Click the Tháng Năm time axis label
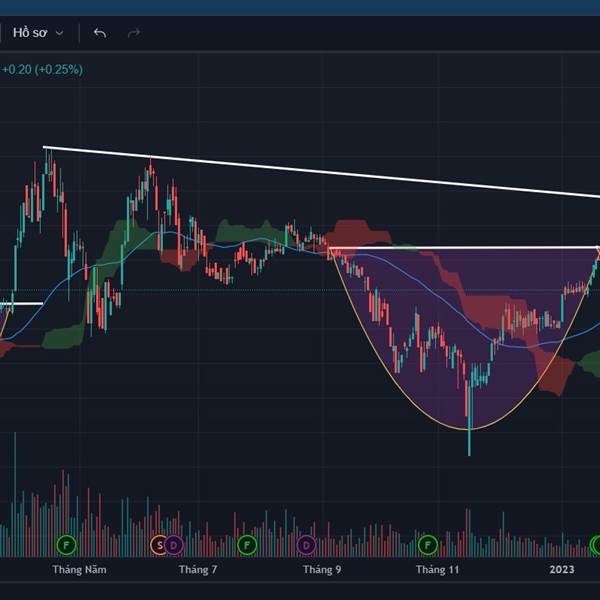 80,569
